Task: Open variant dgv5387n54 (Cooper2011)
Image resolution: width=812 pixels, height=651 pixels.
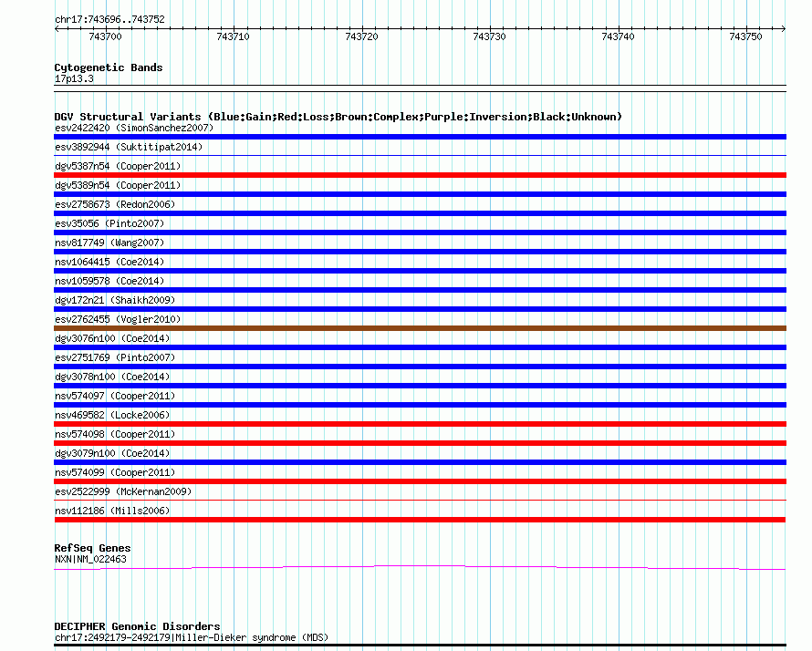Action: click(118, 166)
